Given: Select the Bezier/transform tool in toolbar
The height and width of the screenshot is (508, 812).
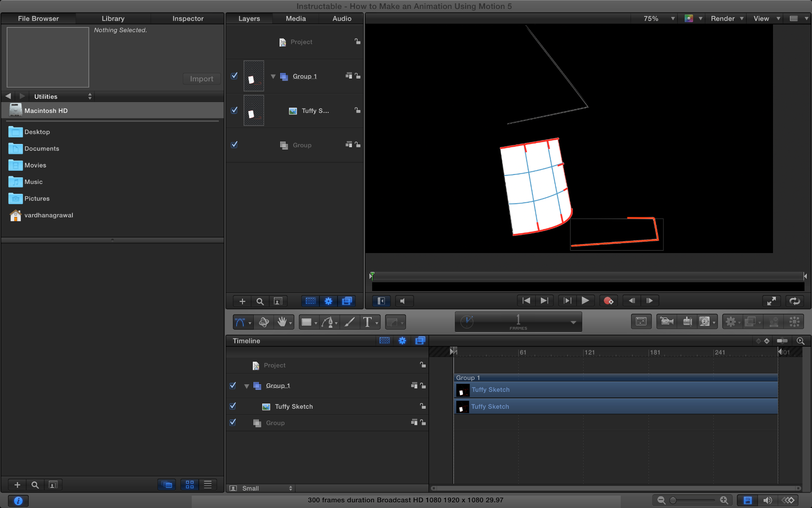Looking at the screenshot, I should pos(240,322).
